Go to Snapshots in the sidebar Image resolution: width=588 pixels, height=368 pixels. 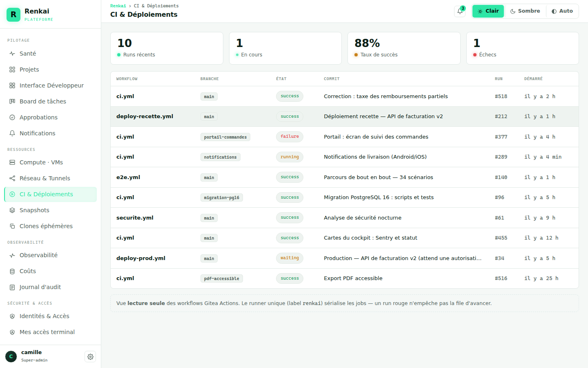tap(50, 210)
